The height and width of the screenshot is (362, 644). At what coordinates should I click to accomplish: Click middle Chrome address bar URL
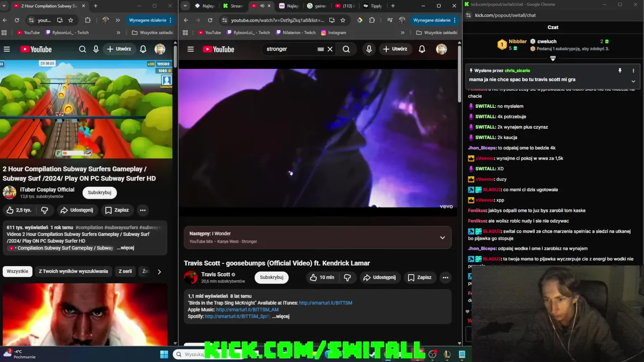[x=277, y=20]
